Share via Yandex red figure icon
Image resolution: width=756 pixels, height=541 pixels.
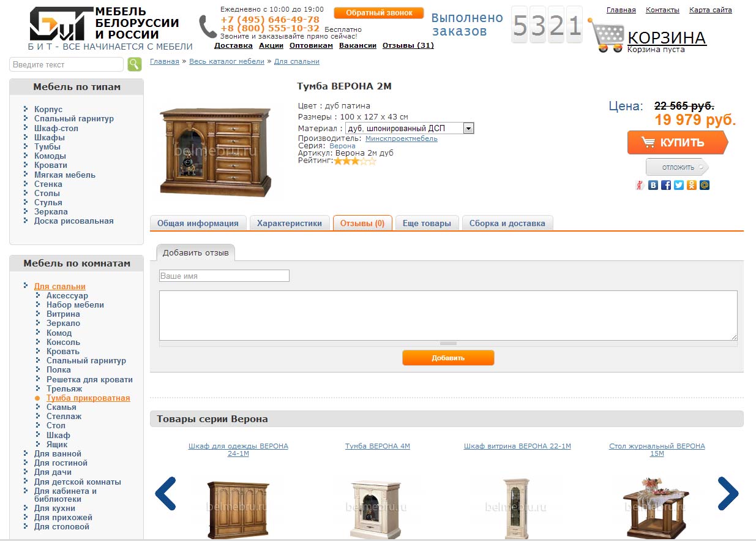tap(640, 185)
